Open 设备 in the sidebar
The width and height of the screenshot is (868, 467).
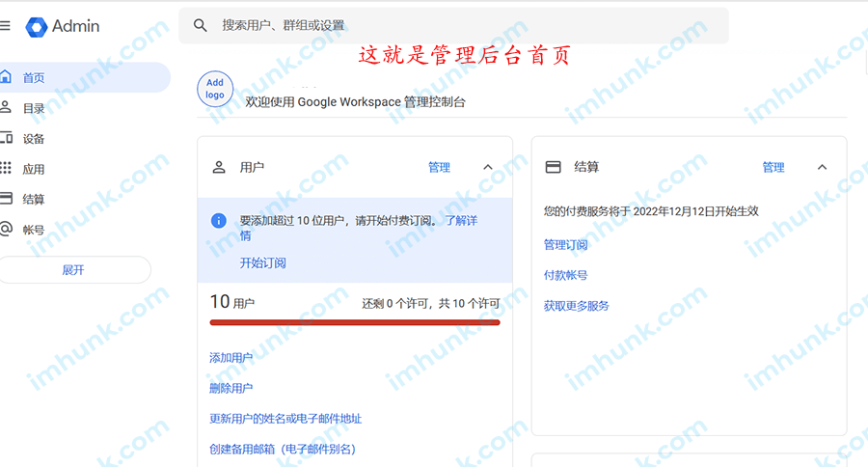point(33,139)
